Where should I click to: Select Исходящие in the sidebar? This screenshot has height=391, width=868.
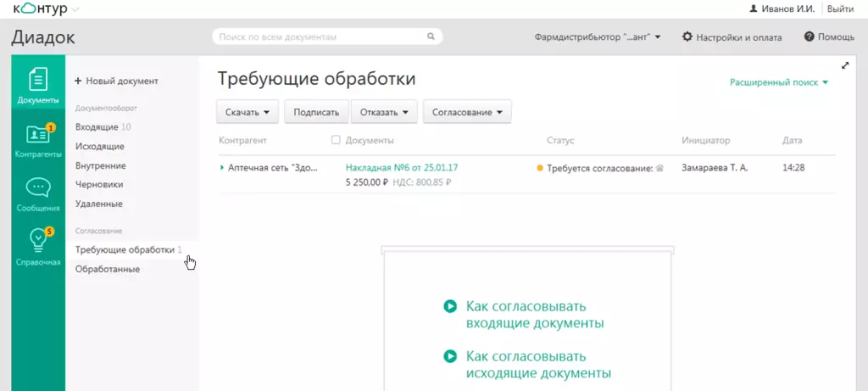pos(100,146)
